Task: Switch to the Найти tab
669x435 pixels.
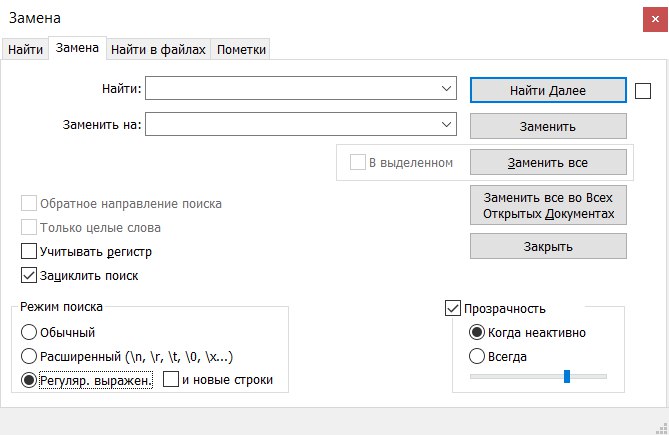Action: click(x=26, y=49)
